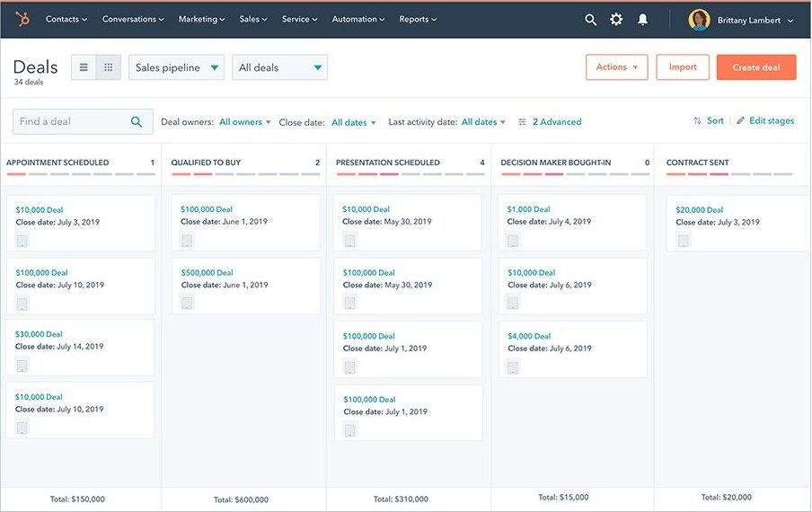The height and width of the screenshot is (512, 812).
Task: Click the Contract Sent column header
Action: 698,163
